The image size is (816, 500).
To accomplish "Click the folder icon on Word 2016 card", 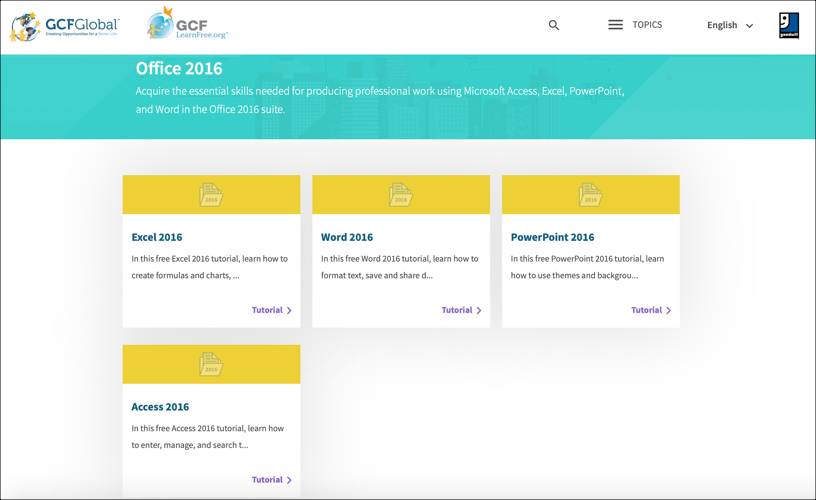I will [401, 195].
